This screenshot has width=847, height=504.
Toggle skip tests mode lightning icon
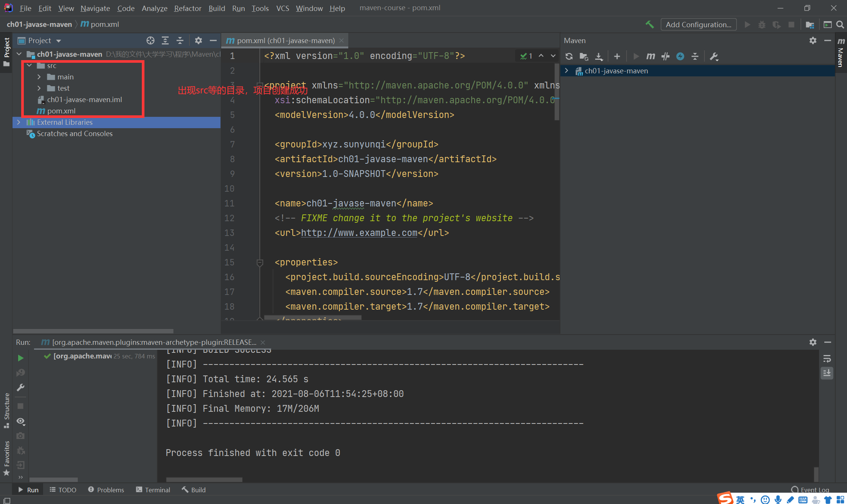point(680,56)
